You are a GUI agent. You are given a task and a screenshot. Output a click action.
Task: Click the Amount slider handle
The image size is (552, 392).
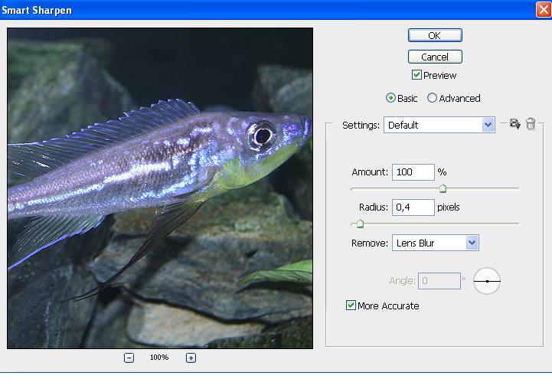pos(443,189)
